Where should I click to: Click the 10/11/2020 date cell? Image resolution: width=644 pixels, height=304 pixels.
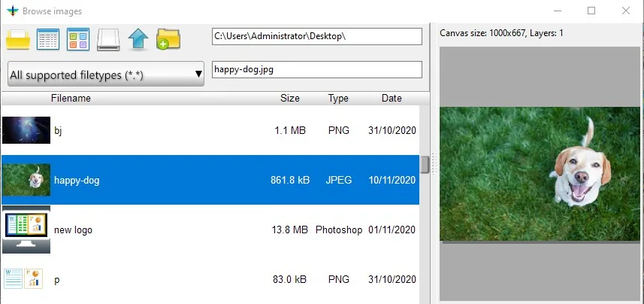[392, 180]
